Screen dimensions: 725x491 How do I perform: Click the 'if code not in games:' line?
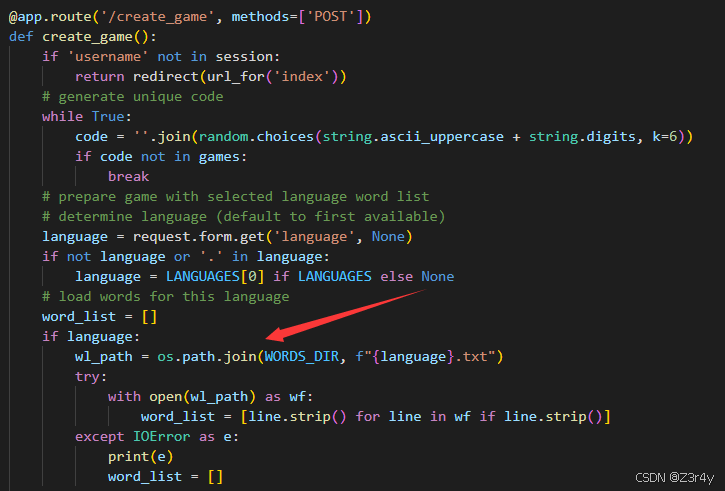[x=161, y=156]
